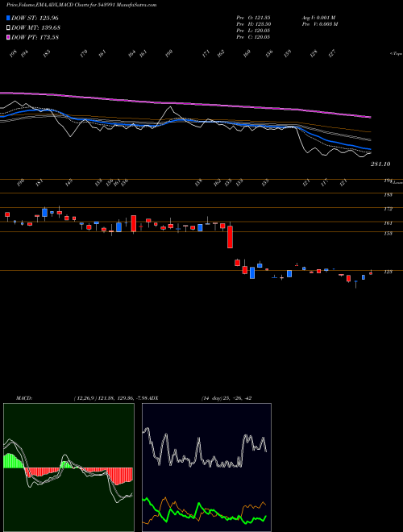Click the 'Pre V: 0.003 M' volume text

pos(319,24)
